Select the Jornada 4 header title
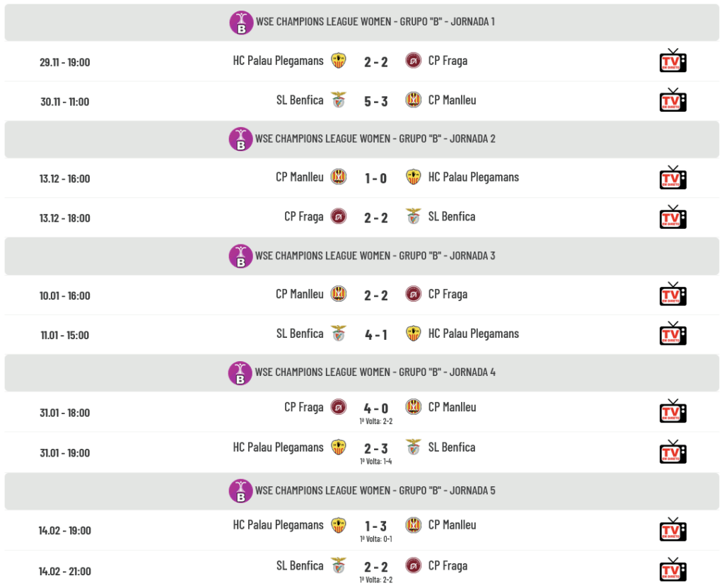This screenshot has width=724, height=588. pyautogui.click(x=375, y=372)
